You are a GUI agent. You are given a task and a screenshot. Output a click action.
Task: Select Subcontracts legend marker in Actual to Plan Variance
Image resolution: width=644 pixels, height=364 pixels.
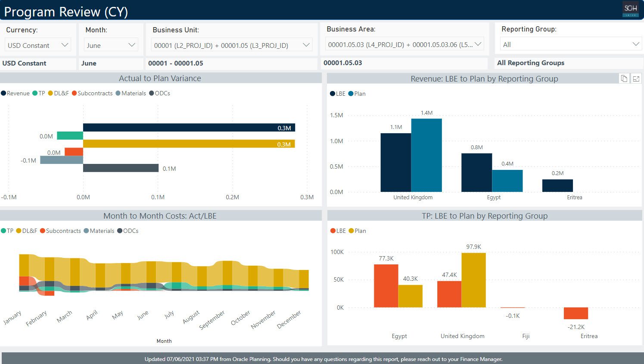[x=75, y=94]
